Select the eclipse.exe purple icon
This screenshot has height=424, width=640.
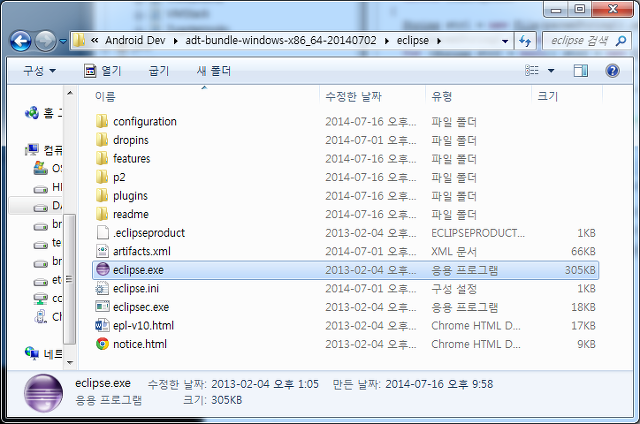tap(102, 269)
